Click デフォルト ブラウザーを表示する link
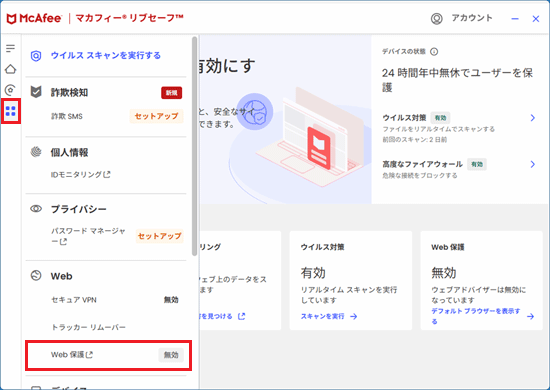Viewport: 550px width, 390px height. pyautogui.click(x=476, y=316)
